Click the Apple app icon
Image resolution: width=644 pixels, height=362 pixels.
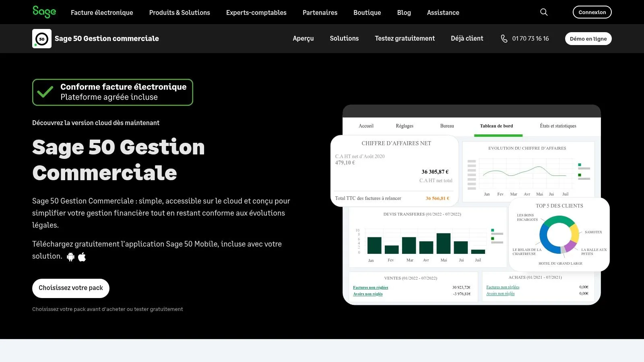(82, 257)
